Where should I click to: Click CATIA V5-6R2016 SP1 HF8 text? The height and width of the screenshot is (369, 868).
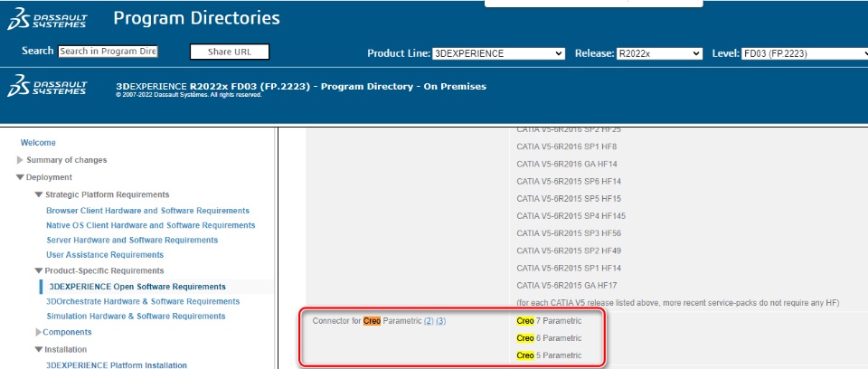coord(566,147)
